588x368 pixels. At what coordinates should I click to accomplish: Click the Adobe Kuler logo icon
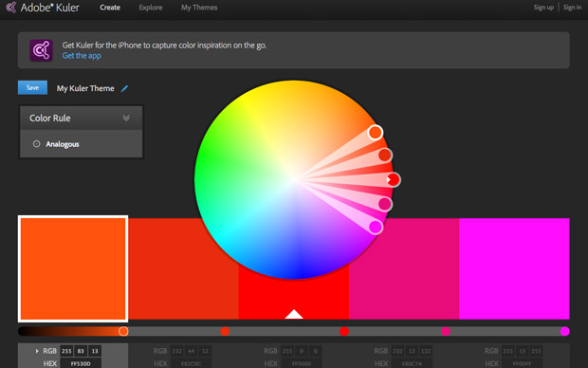[x=11, y=8]
